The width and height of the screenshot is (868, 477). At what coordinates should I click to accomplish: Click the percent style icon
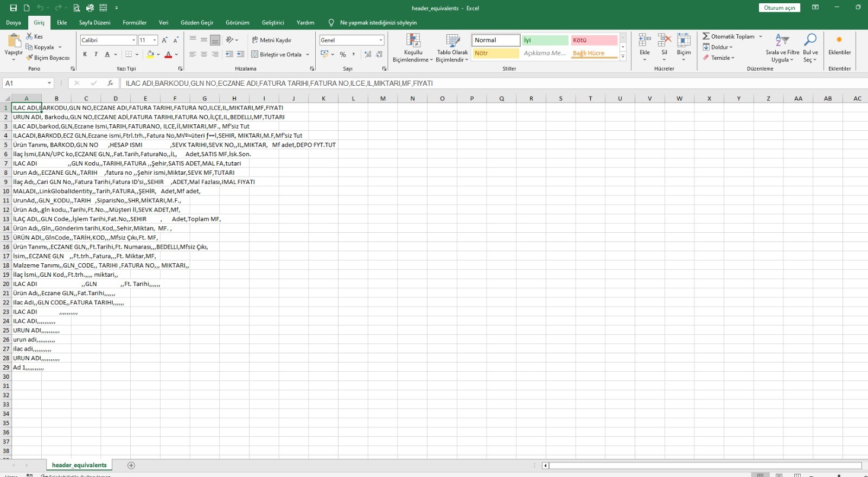click(343, 54)
